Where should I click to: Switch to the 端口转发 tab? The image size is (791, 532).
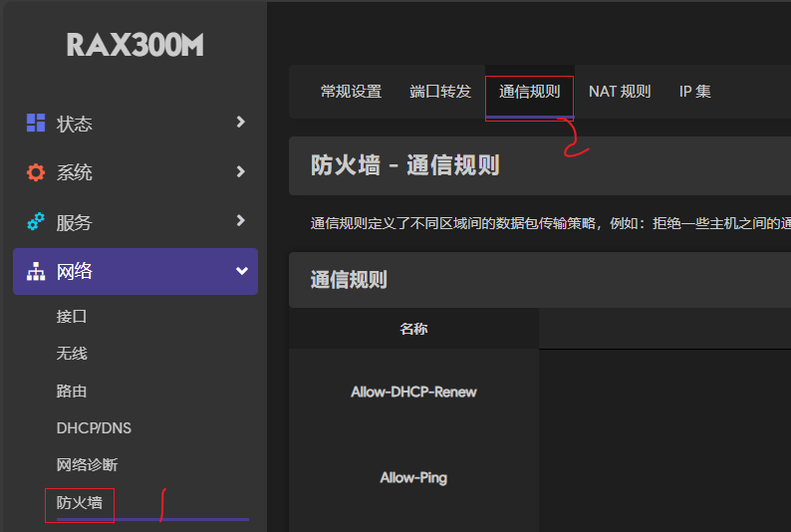coord(440,92)
